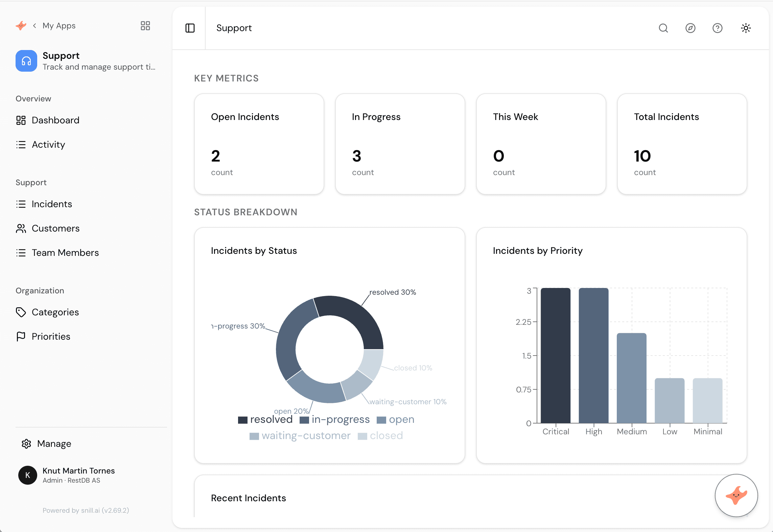The height and width of the screenshot is (532, 773).
Task: Select the Open Incidents metric card
Action: [x=259, y=144]
